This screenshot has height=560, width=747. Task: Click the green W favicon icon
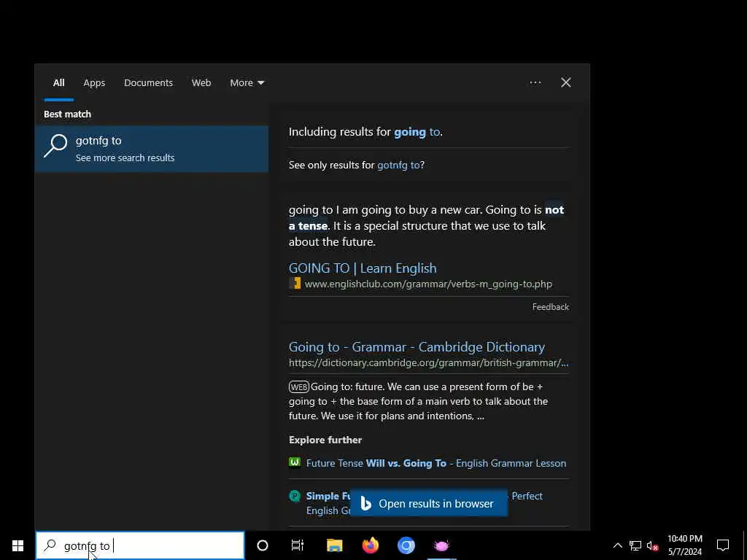295,462
